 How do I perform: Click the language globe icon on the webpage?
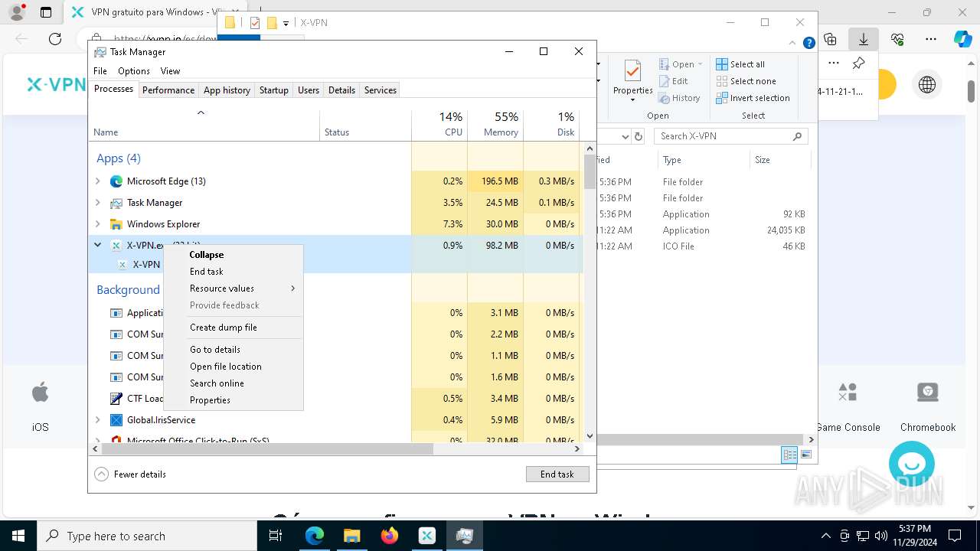pos(927,84)
